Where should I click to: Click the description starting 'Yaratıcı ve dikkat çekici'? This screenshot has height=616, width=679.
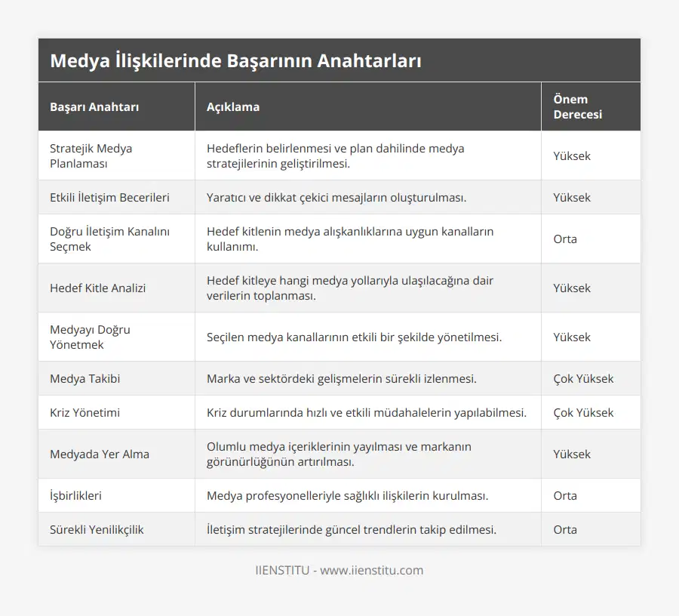coord(336,197)
